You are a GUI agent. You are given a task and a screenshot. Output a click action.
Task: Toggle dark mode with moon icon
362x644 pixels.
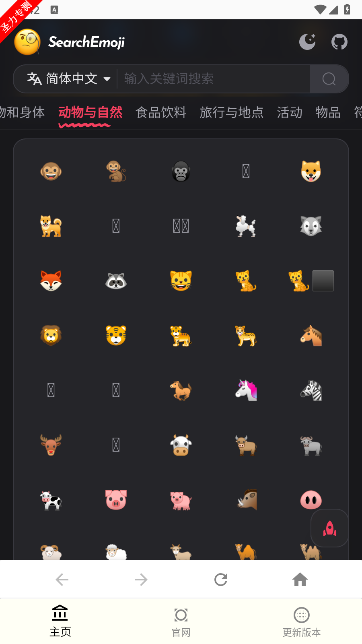point(307,42)
